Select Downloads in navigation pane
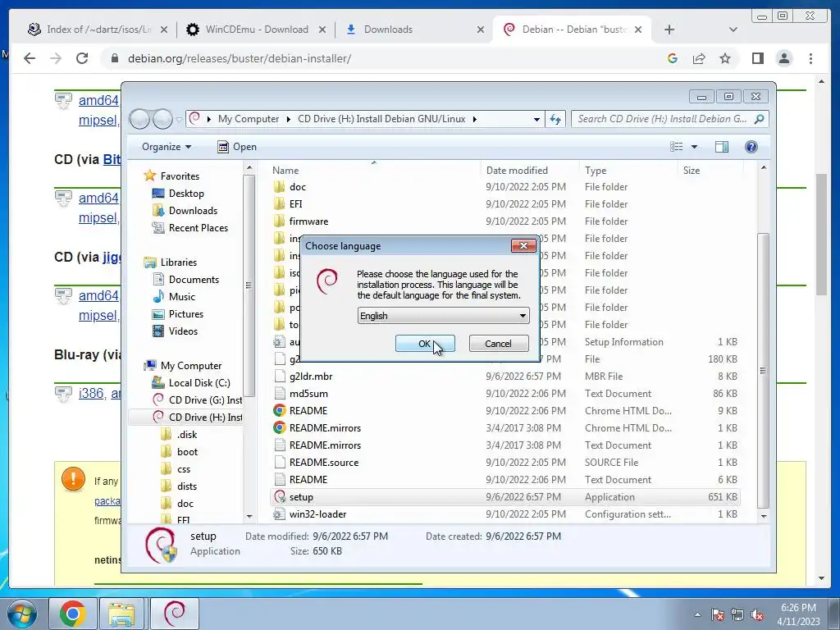Image resolution: width=840 pixels, height=630 pixels. 193,211
